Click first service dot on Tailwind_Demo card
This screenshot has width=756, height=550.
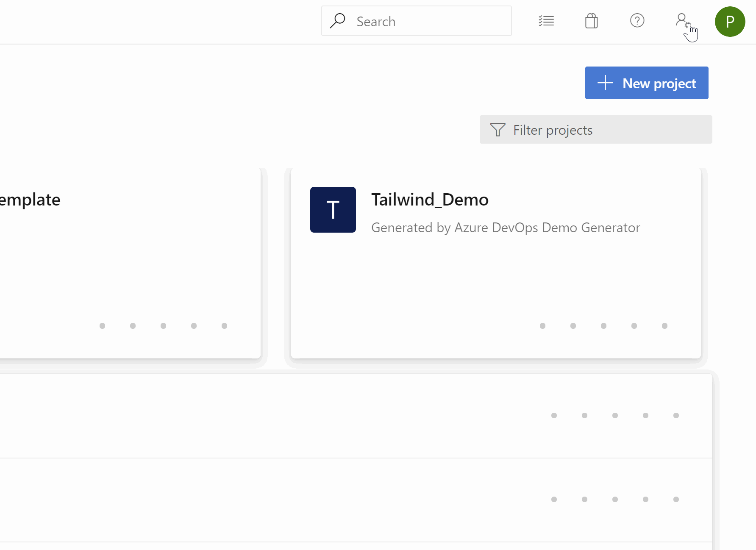(542, 326)
